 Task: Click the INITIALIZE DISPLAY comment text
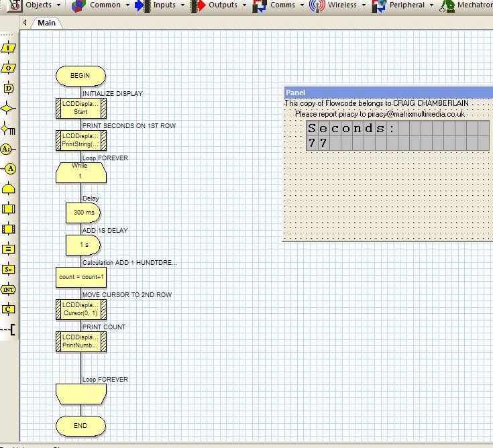point(113,94)
